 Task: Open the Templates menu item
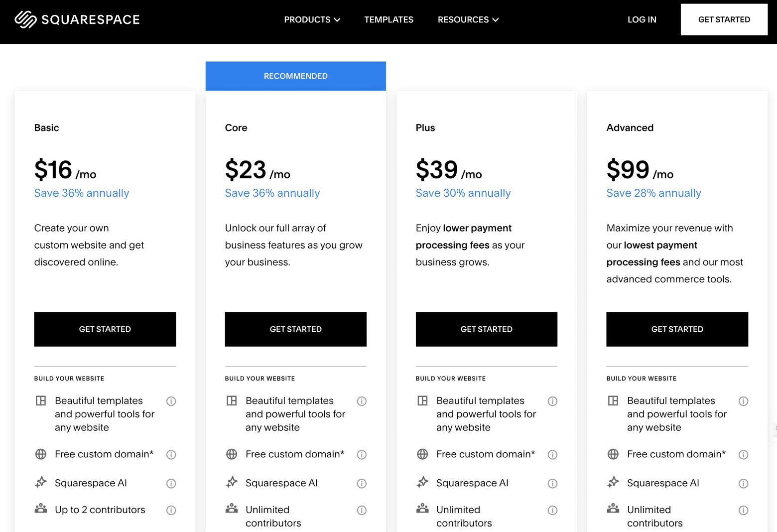pyautogui.click(x=388, y=19)
